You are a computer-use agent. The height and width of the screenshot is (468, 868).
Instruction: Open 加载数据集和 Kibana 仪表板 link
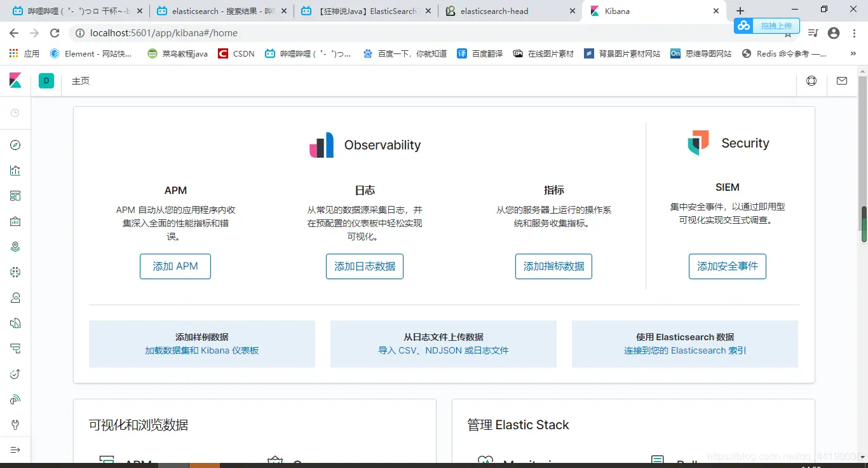pos(202,350)
